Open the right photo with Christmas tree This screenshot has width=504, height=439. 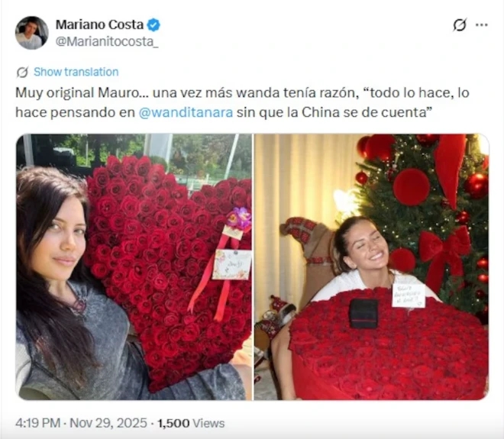click(371, 266)
